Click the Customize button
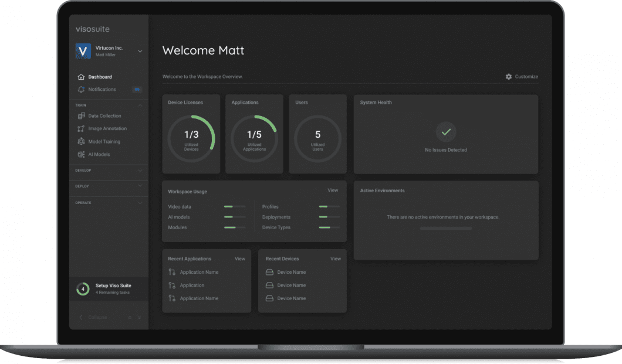Screen dimensions: 622x364 (522, 76)
